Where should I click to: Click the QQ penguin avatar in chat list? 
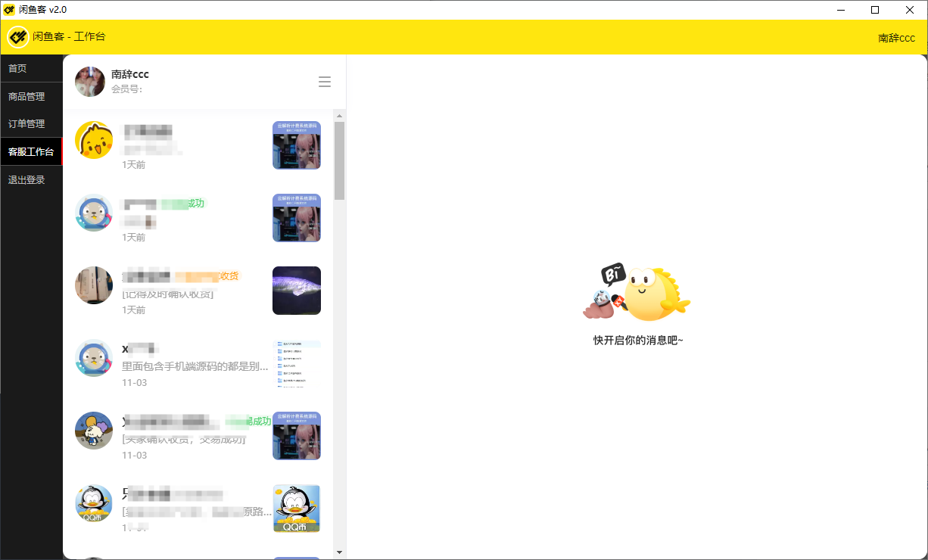tap(94, 503)
